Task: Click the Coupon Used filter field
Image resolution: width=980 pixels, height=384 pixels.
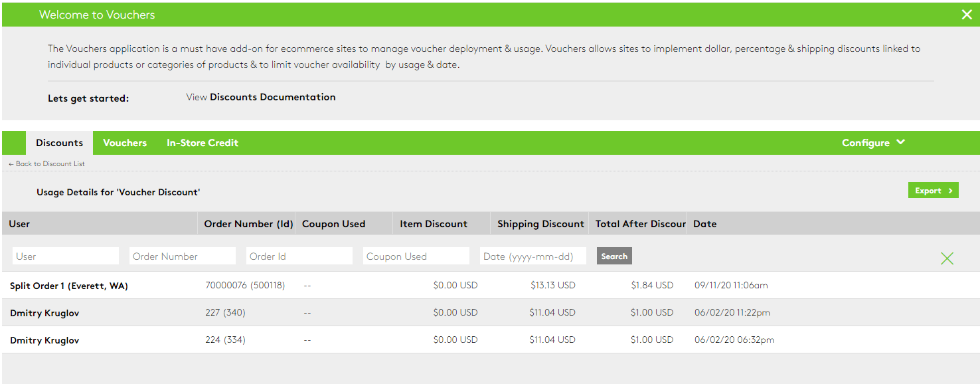Action: pos(416,255)
